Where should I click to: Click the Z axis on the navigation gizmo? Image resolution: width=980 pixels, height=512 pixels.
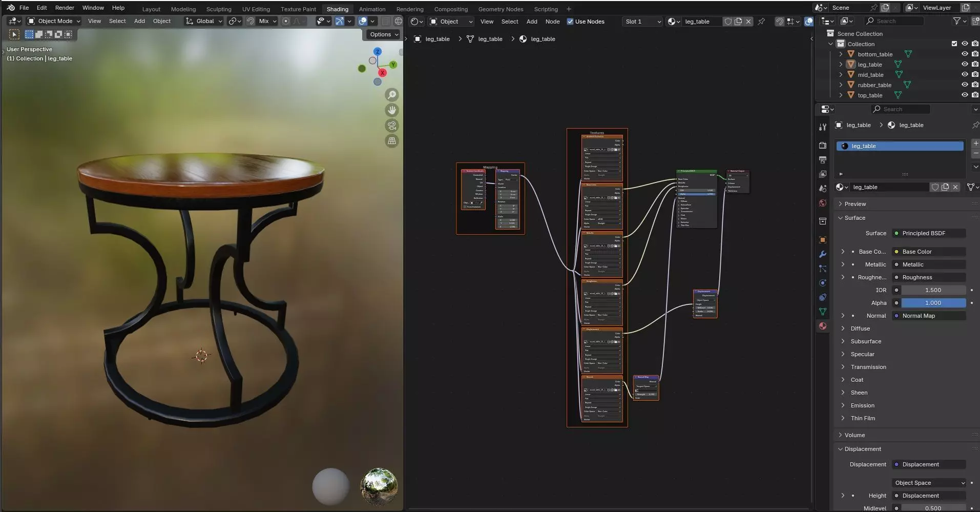click(378, 52)
